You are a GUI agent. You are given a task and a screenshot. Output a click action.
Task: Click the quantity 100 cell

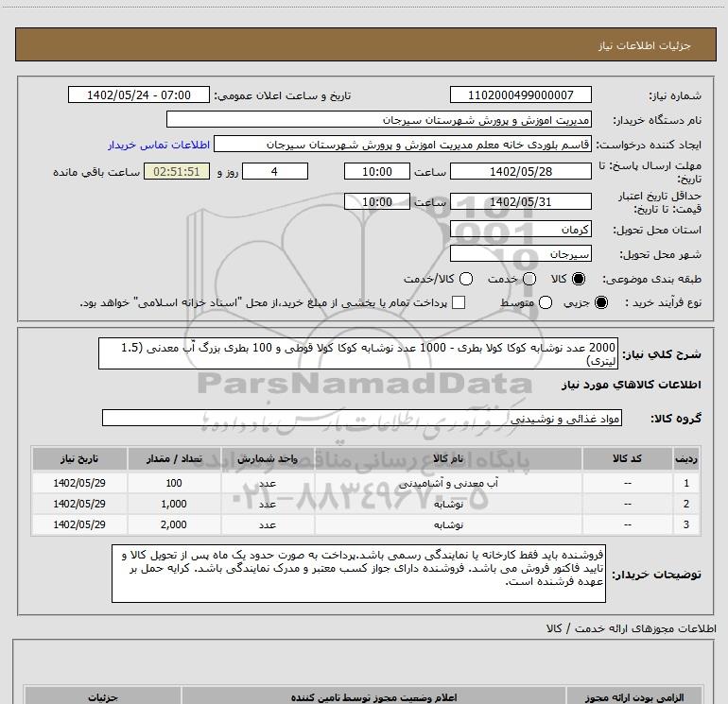pos(174,483)
